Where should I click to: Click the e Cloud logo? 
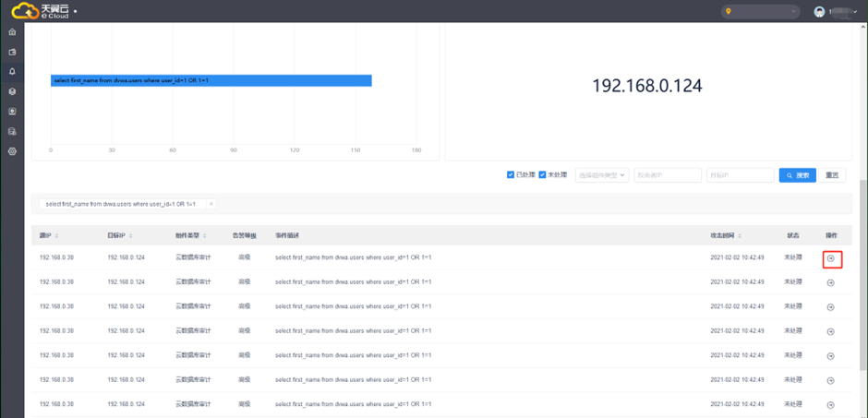click(40, 11)
